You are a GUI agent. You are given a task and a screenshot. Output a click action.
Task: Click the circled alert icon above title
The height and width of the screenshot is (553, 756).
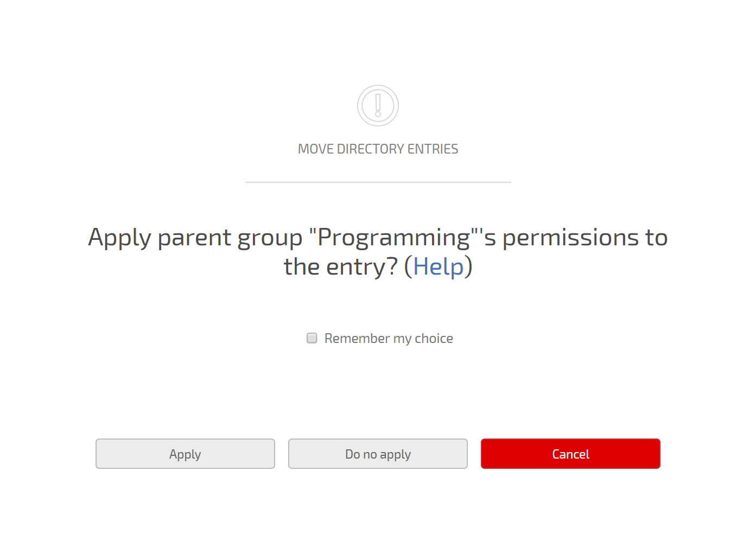378,105
